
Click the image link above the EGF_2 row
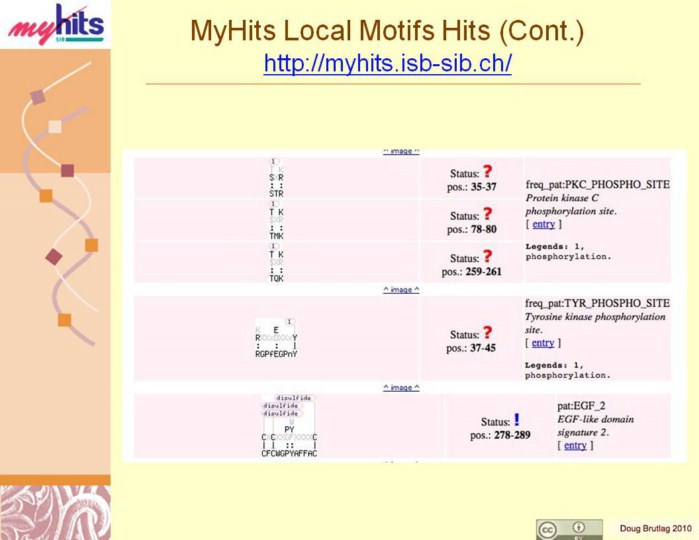click(401, 388)
